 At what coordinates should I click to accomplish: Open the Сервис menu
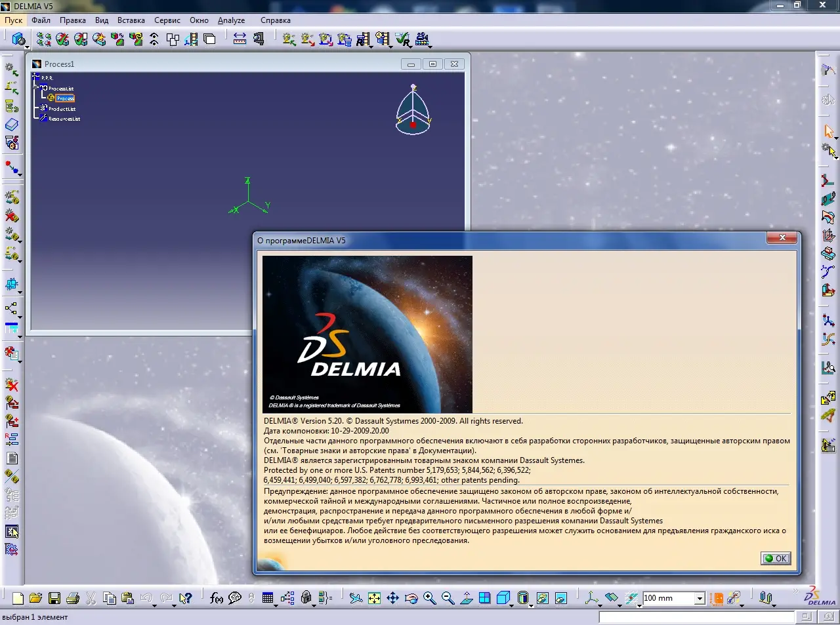pyautogui.click(x=167, y=20)
